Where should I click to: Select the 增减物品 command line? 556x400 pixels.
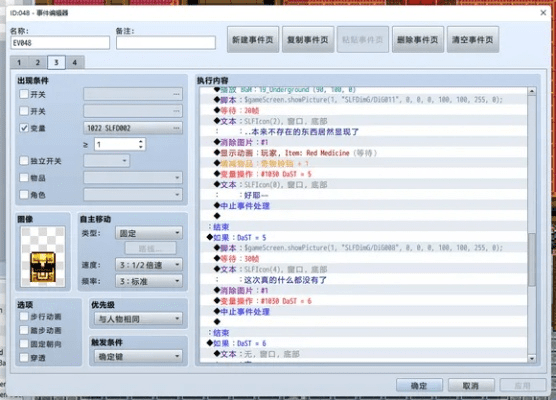pyautogui.click(x=363, y=163)
